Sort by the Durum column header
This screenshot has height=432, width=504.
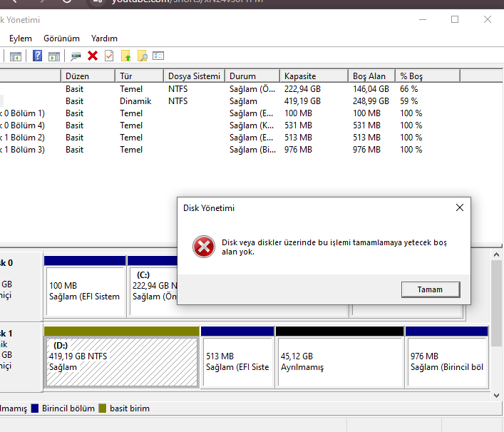[252, 76]
